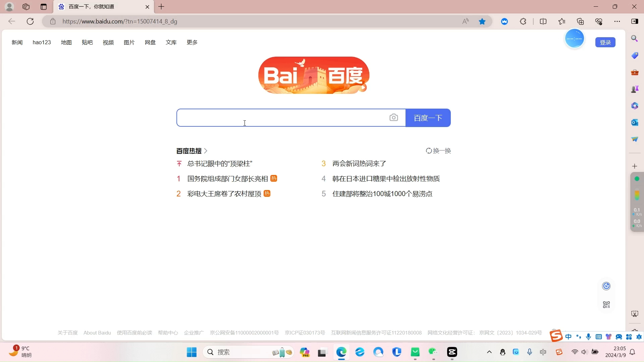644x362 pixels.
Task: Click the round assistant icon above QR code
Action: coord(606,286)
